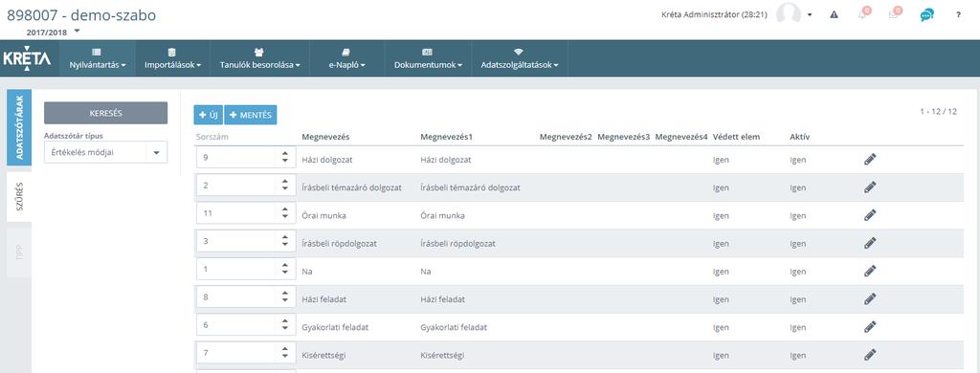Click the MENTÉS save button
Image resolution: width=980 pixels, height=373 pixels.
(x=251, y=115)
